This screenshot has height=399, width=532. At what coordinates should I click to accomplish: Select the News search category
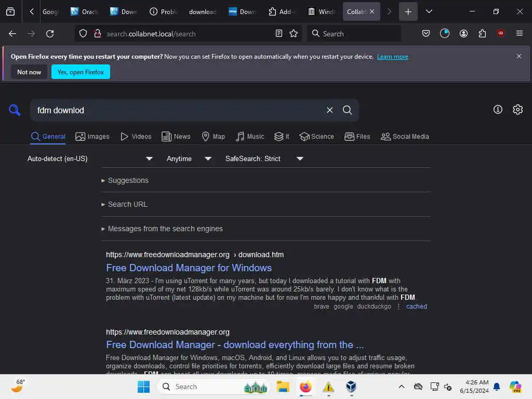(176, 137)
